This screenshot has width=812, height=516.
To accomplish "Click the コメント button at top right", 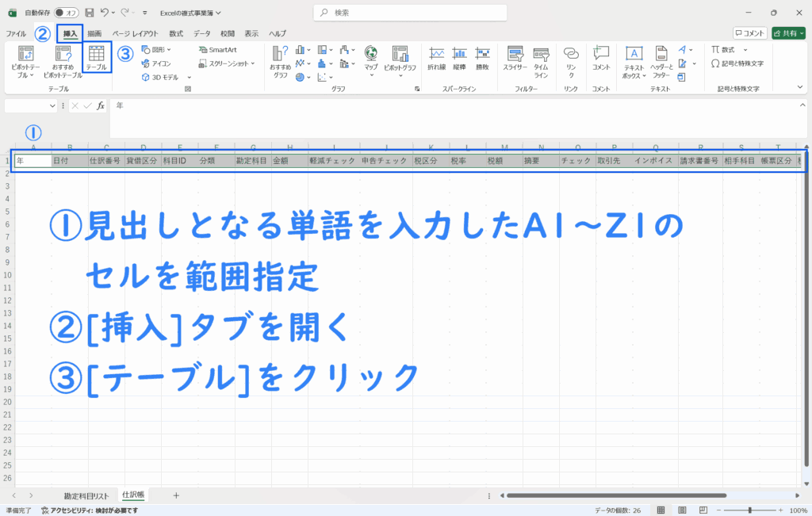I will 749,33.
